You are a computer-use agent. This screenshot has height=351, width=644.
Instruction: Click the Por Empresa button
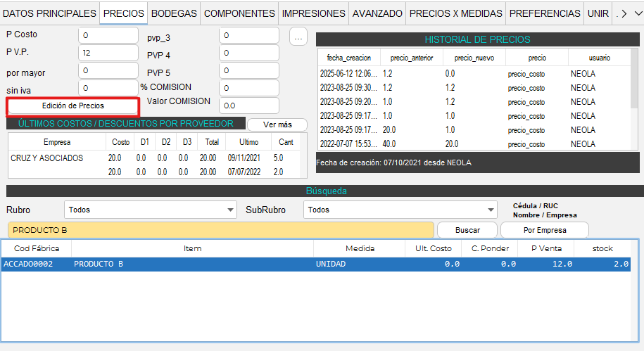pyautogui.click(x=544, y=230)
